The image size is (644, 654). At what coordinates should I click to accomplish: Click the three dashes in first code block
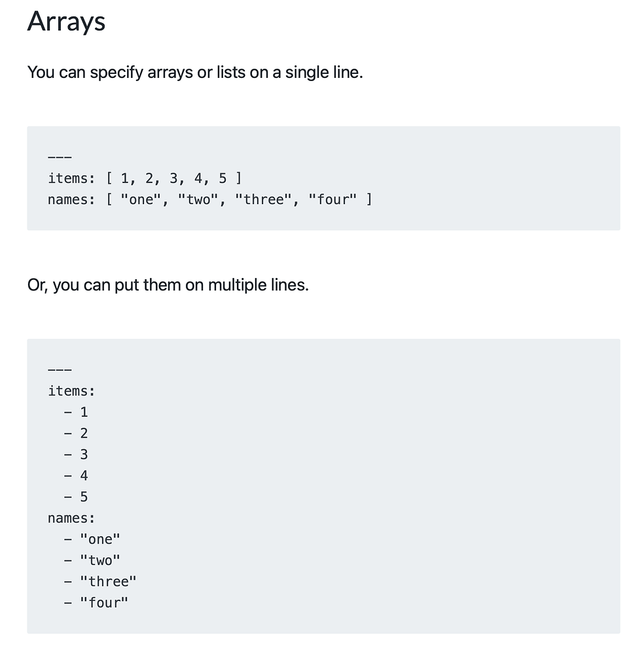click(59, 158)
